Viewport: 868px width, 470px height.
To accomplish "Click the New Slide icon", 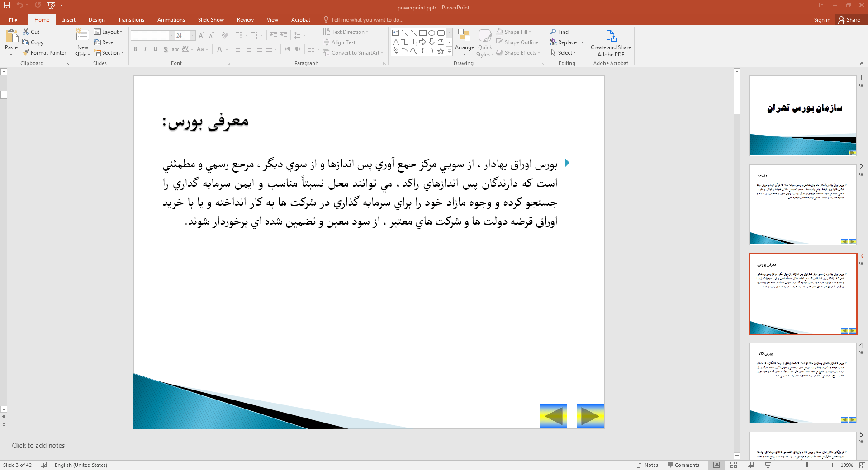I will (82, 36).
